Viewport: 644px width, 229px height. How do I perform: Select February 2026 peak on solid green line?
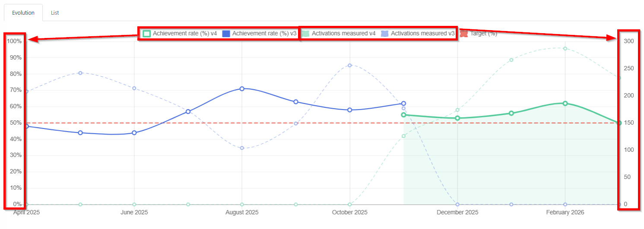[565, 104]
